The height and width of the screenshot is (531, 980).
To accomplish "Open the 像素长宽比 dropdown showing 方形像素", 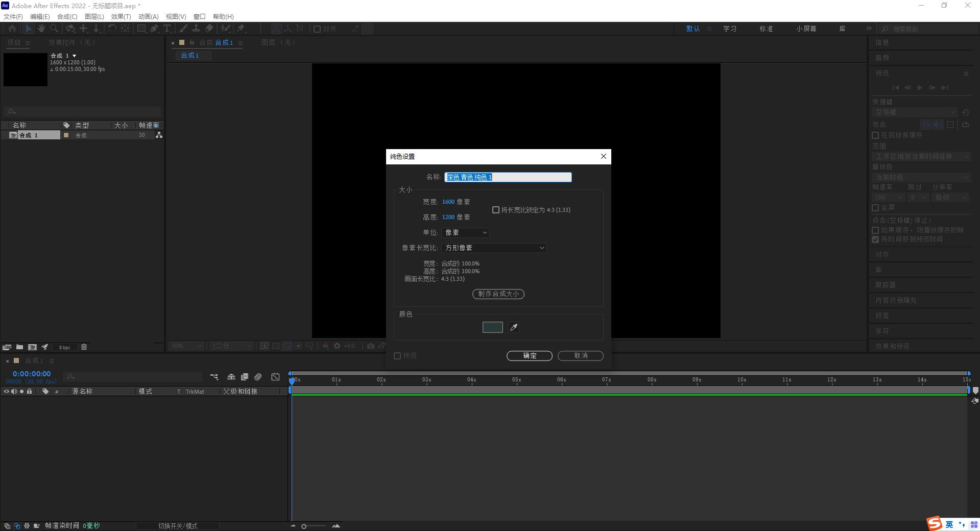I will pyautogui.click(x=494, y=248).
